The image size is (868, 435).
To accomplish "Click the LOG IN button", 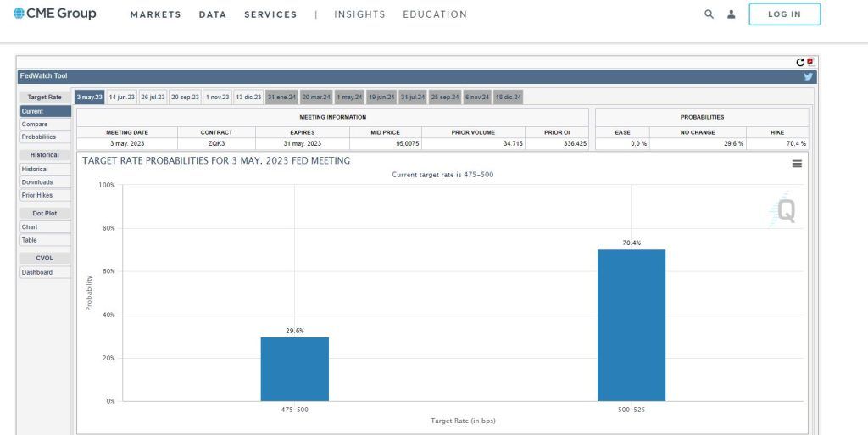I will click(784, 14).
